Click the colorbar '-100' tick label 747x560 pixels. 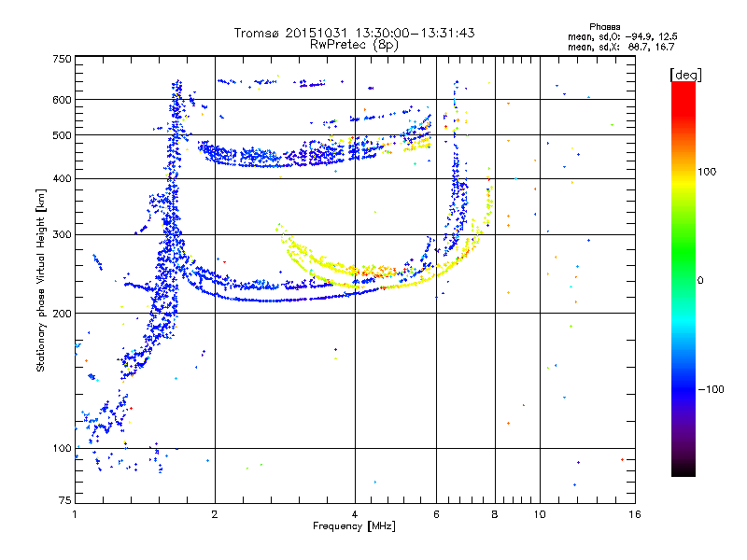[x=712, y=389]
